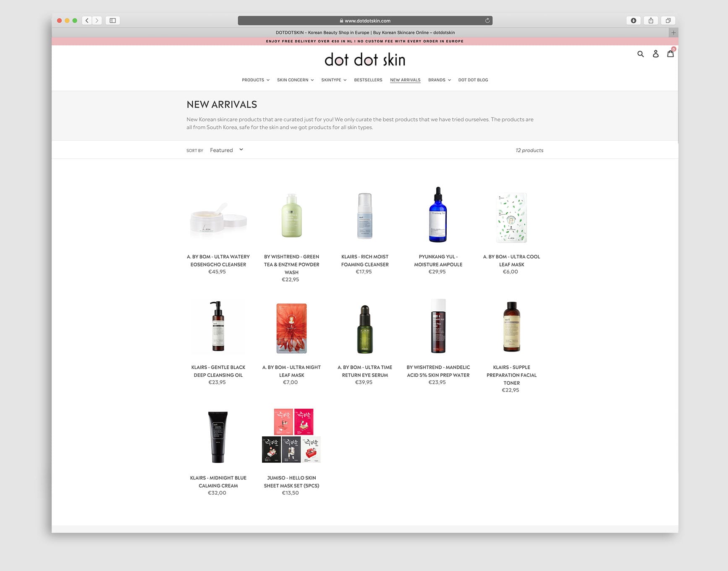Open the account login icon

(655, 54)
